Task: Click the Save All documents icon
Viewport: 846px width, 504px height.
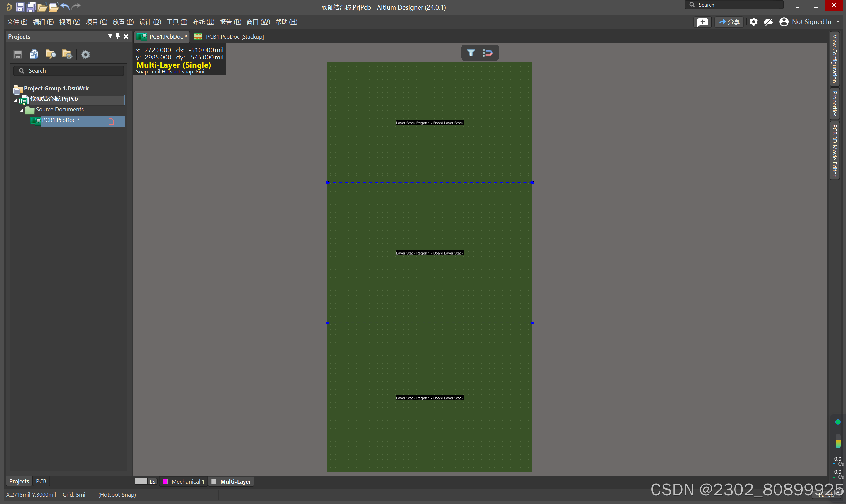Action: coord(31,7)
